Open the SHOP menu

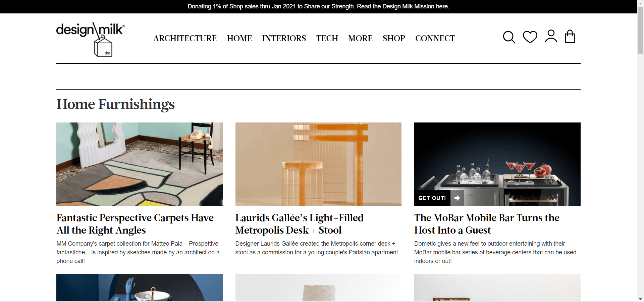point(394,38)
